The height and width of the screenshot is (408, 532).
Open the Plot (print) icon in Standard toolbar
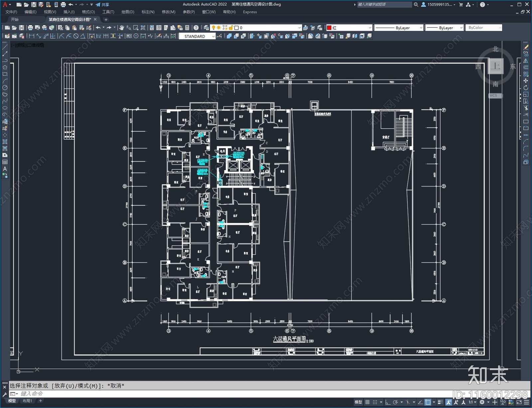pyautogui.click(x=30, y=28)
